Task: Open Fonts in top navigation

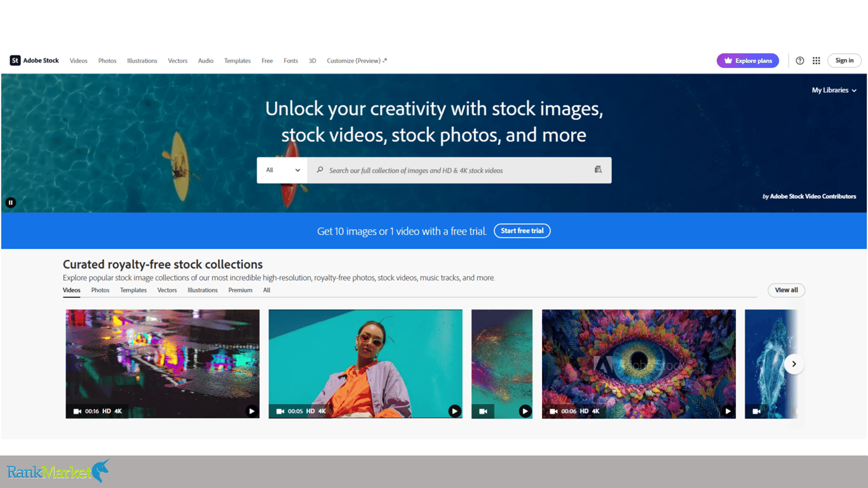Action: tap(291, 61)
